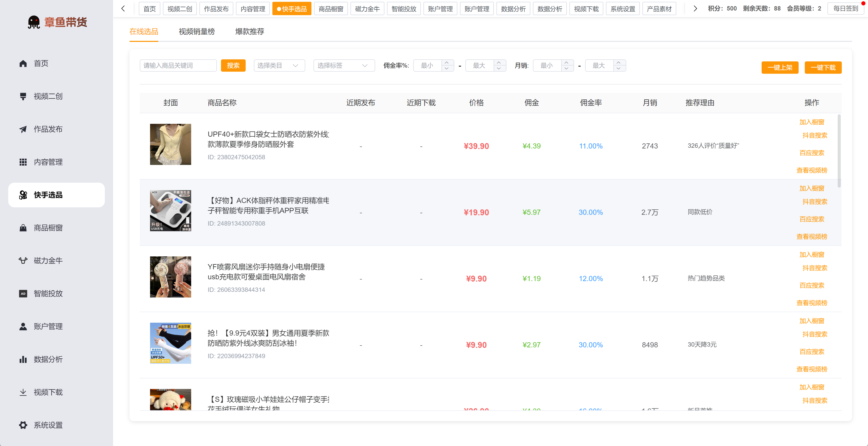
Task: Click the product table vertical scrollbar
Action: click(839, 151)
